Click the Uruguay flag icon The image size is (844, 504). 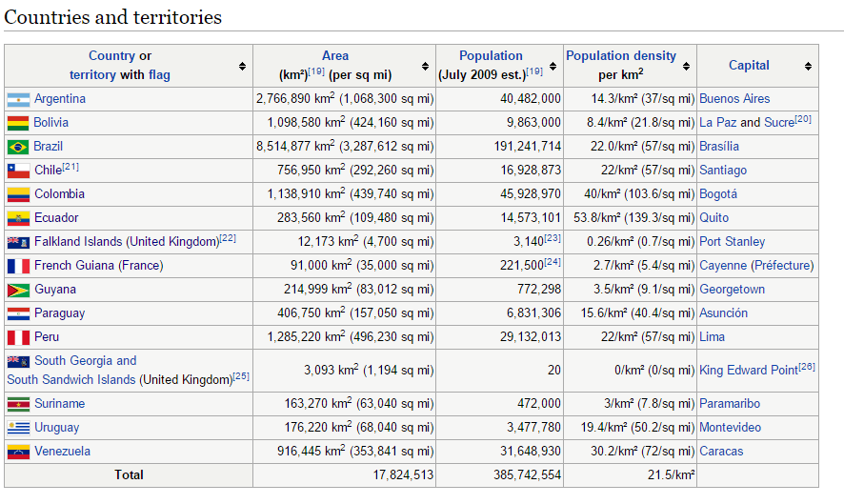[x=18, y=428]
